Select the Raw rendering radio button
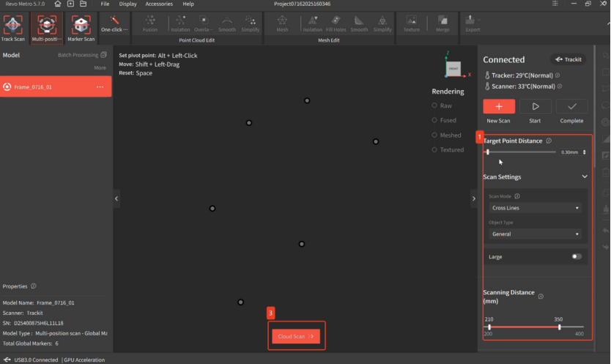The image size is (611, 364). pos(434,105)
